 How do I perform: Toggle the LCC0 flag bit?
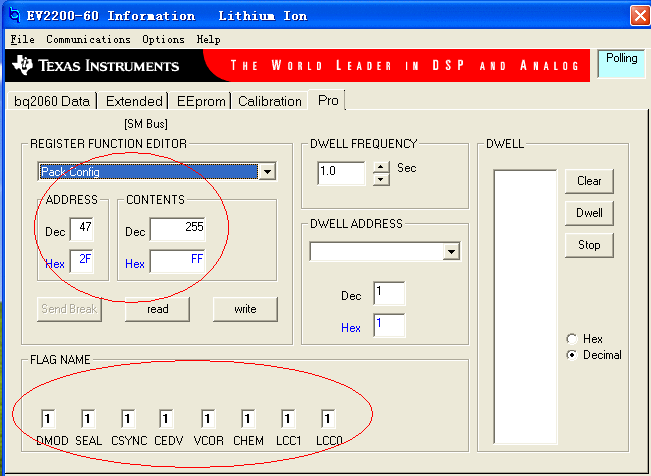[328, 419]
